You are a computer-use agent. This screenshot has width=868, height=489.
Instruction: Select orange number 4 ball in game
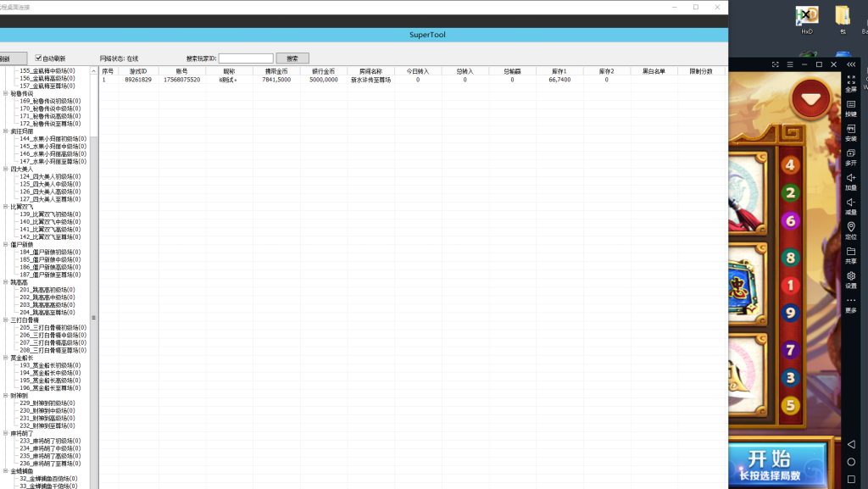point(791,165)
